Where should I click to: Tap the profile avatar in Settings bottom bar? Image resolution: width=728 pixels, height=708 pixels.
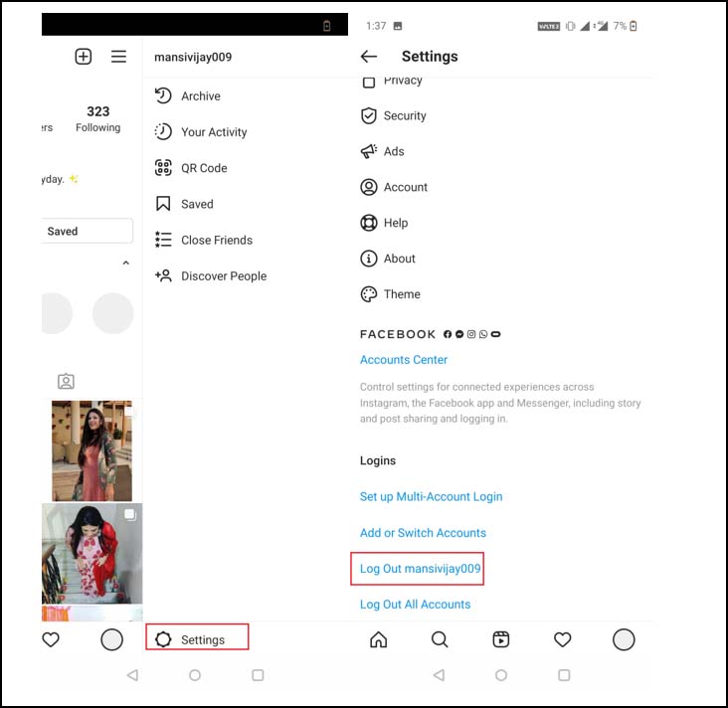[x=624, y=639]
